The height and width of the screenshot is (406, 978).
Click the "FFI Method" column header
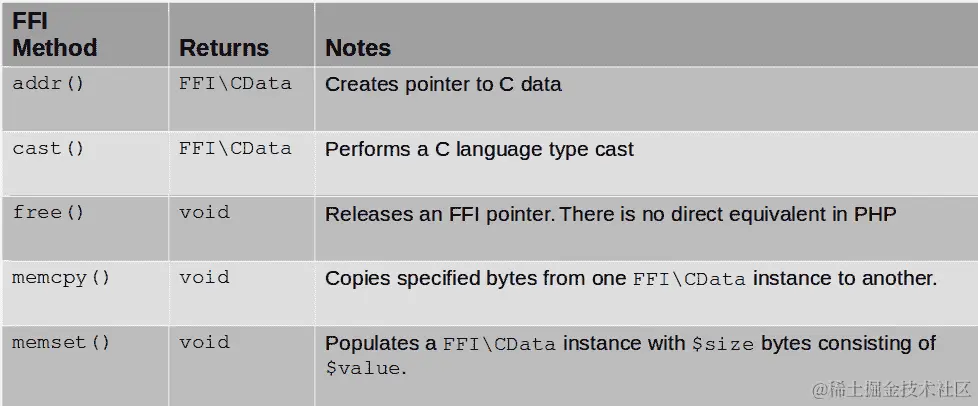click(x=55, y=35)
